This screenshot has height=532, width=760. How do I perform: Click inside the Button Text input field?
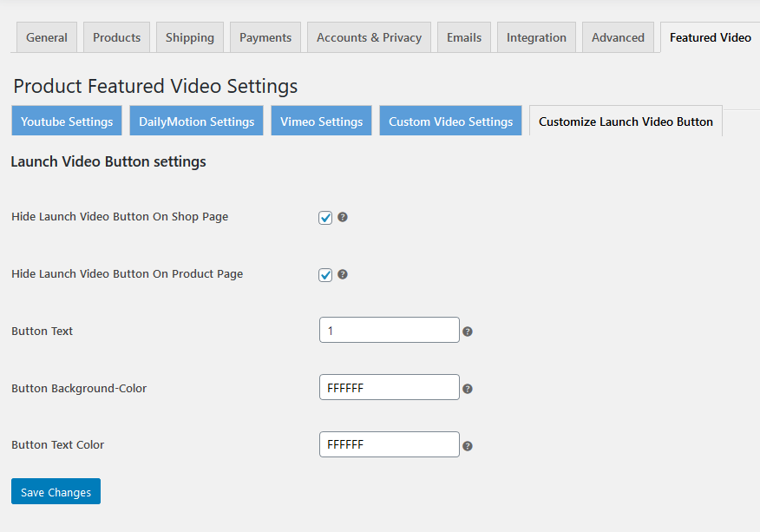(389, 330)
